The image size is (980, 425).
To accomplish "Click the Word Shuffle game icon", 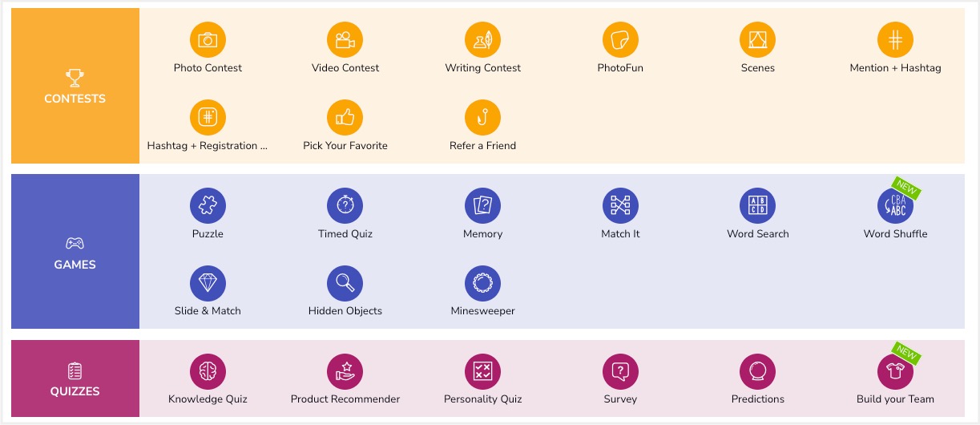I will (895, 205).
